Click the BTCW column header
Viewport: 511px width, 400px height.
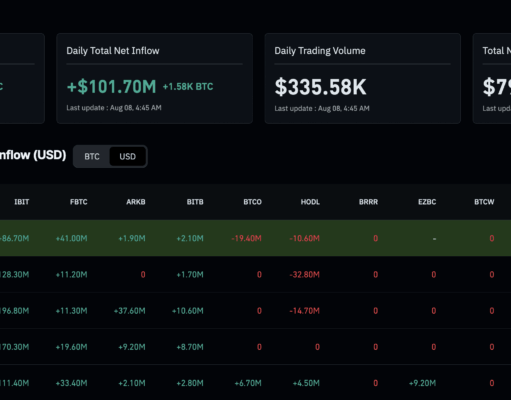484,202
